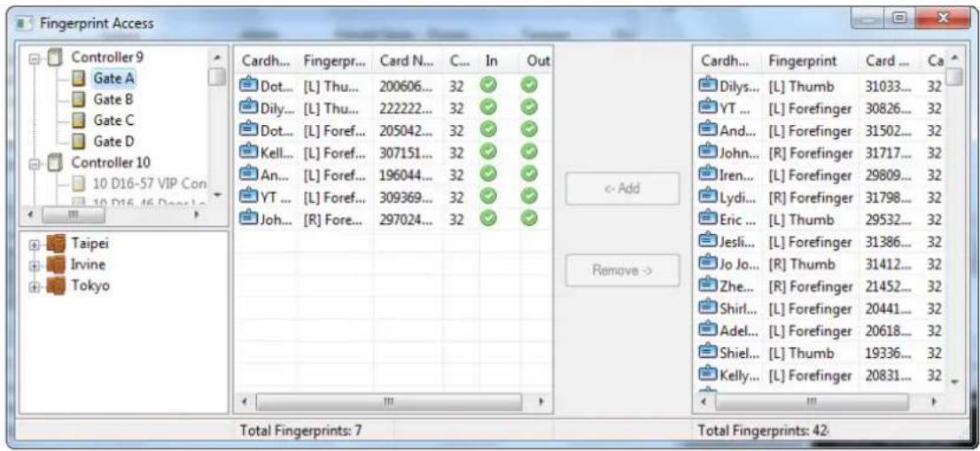Click the Out checkmark for card 297024
Image resolution: width=980 pixels, height=451 pixels.
pos(530,217)
